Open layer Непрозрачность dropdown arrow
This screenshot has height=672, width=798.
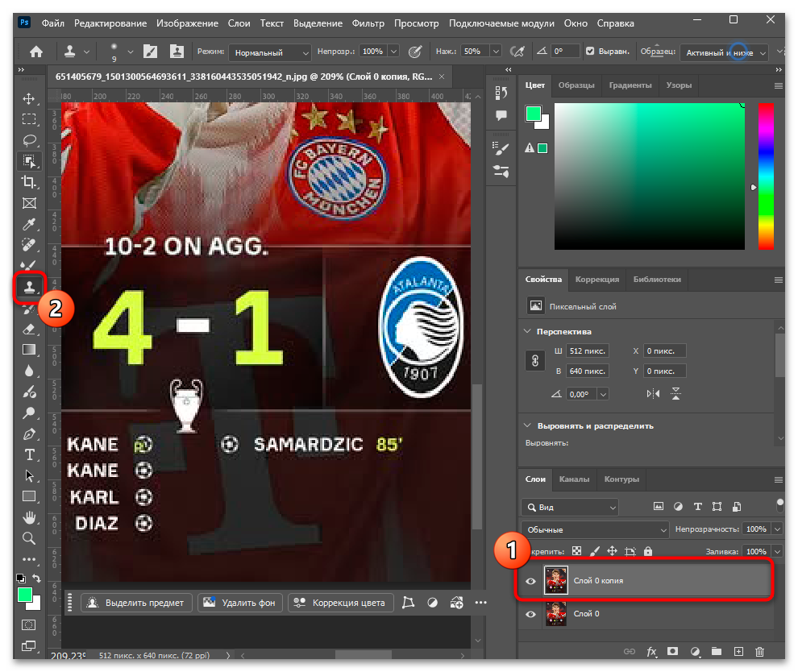(777, 529)
